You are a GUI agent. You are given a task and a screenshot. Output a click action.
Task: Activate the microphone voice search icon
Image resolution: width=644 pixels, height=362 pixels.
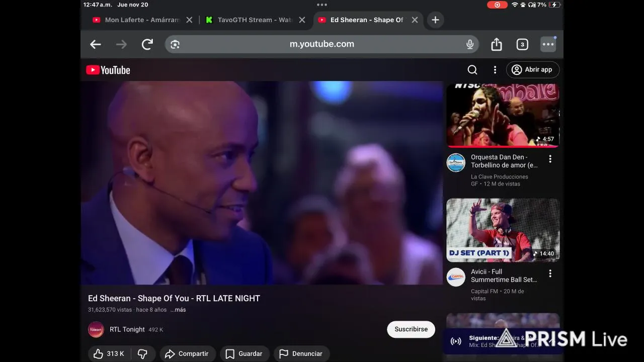coord(470,44)
